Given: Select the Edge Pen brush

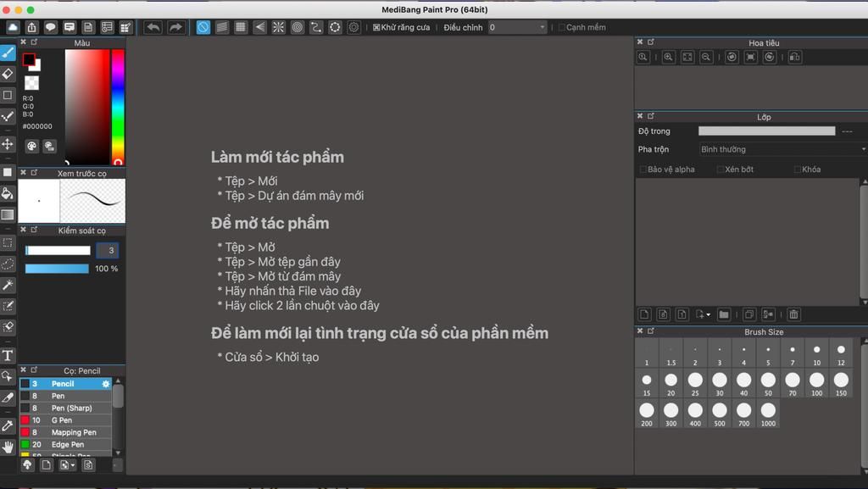Looking at the screenshot, I should pos(65,444).
